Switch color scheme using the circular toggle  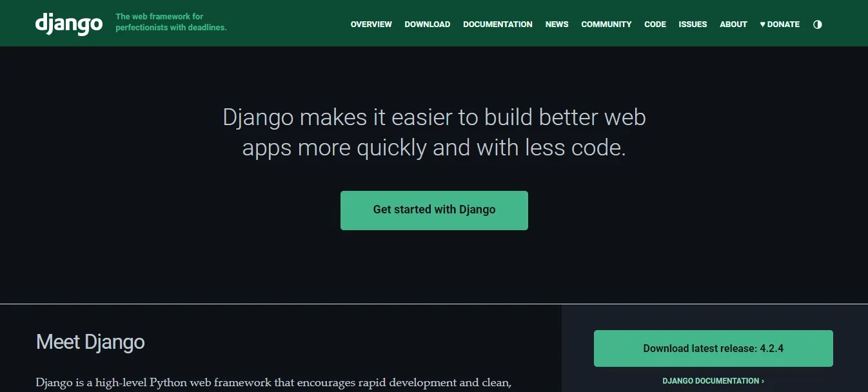[x=817, y=24]
